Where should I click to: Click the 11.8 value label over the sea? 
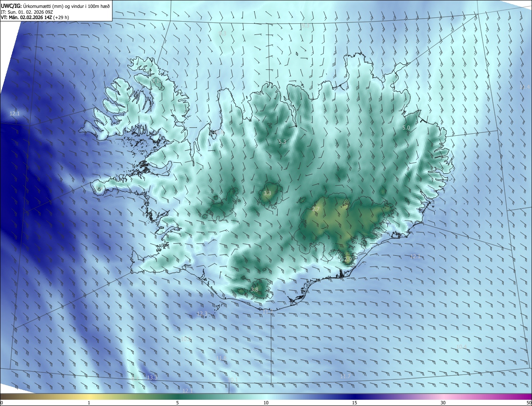(x=222, y=357)
